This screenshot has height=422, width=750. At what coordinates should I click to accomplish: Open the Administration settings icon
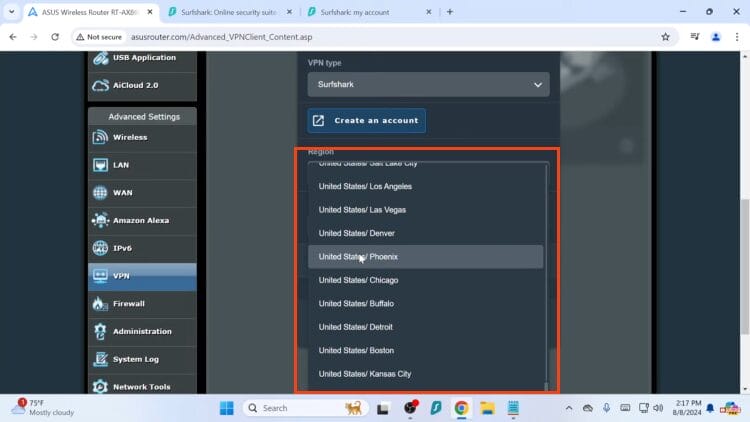coord(100,332)
